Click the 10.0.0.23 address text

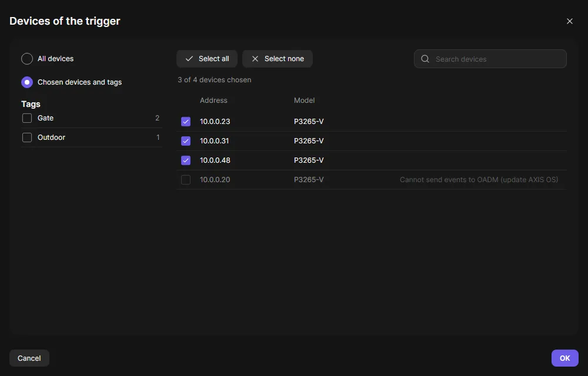point(215,122)
